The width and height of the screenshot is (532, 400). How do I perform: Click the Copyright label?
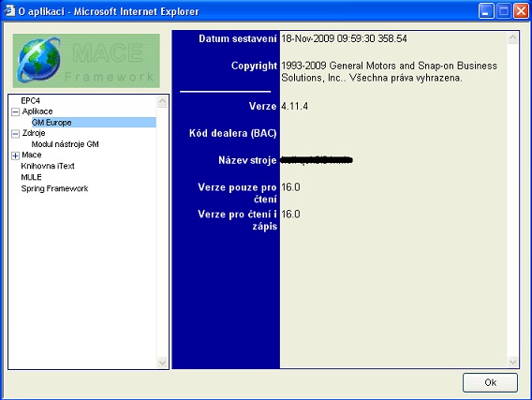pos(254,66)
